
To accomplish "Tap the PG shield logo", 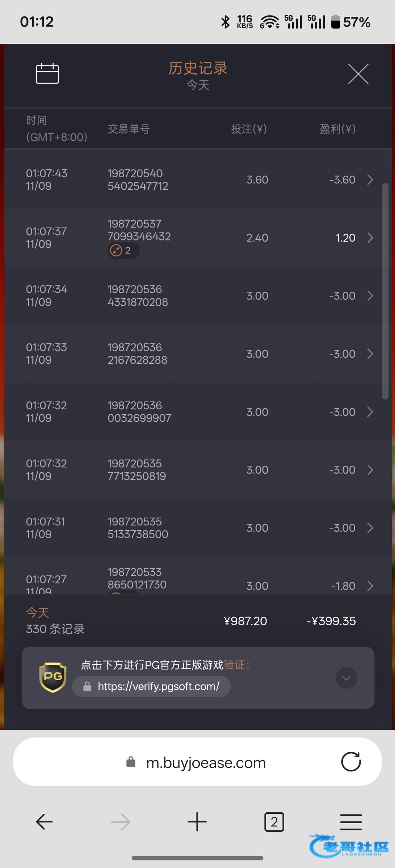I will [53, 677].
